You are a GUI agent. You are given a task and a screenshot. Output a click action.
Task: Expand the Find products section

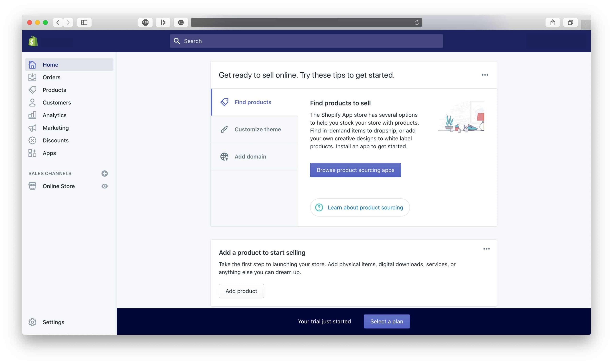point(253,102)
